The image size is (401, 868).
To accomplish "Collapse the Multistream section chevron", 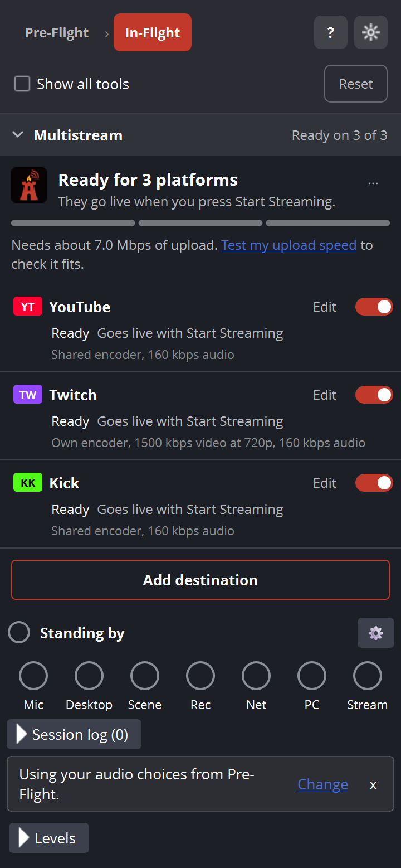I will 18,135.
